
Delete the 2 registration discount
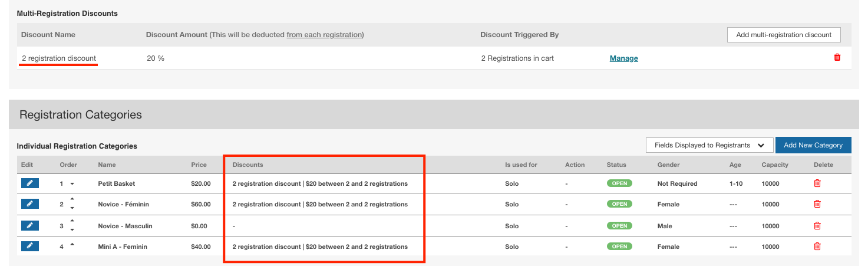click(x=837, y=58)
